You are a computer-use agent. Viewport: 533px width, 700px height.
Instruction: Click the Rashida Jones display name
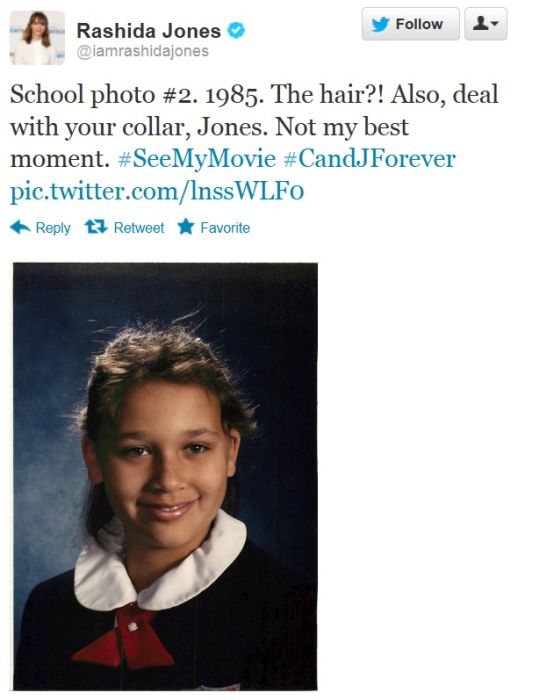click(149, 31)
